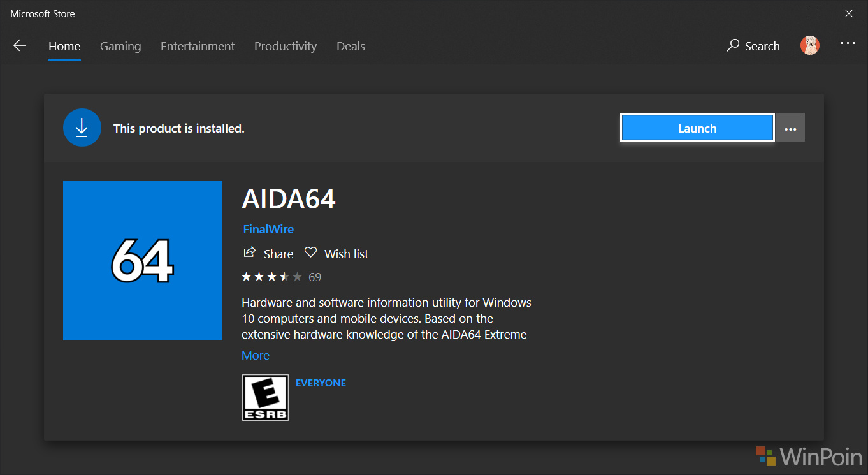Close the Microsoft Store window
This screenshot has height=475, width=868.
pos(849,13)
